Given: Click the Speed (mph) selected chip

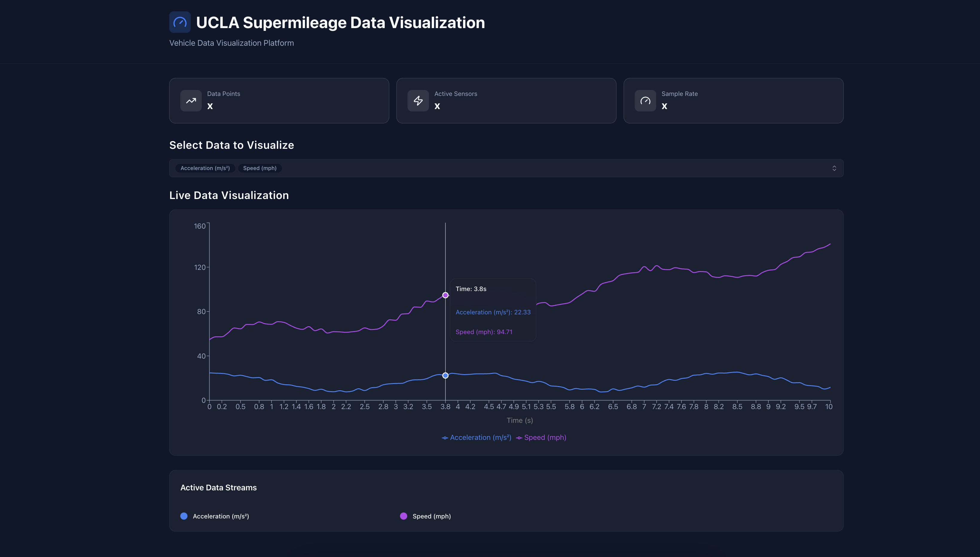Looking at the screenshot, I should coord(260,168).
